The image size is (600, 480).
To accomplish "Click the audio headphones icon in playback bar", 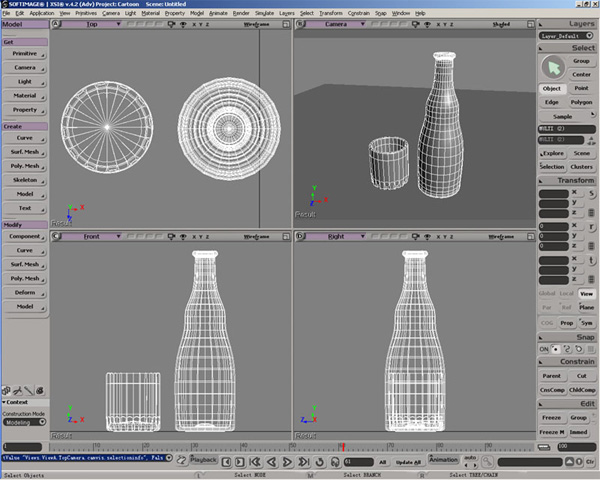I will 335,462.
